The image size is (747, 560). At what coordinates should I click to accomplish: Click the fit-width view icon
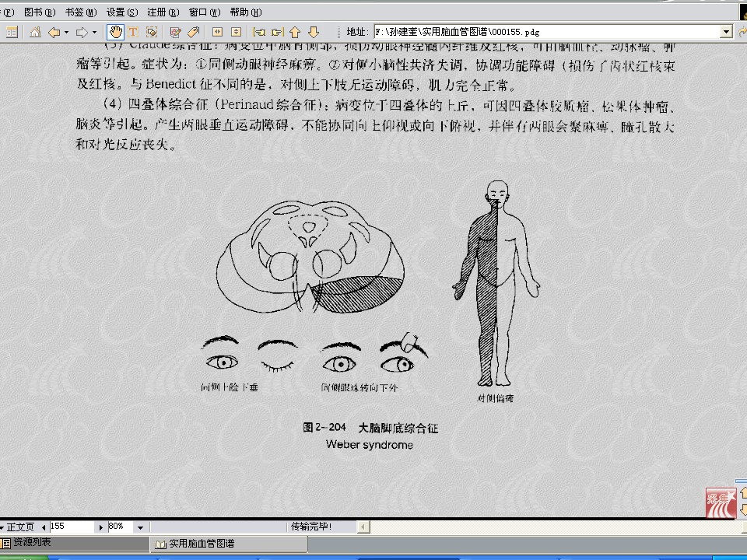click(x=217, y=32)
